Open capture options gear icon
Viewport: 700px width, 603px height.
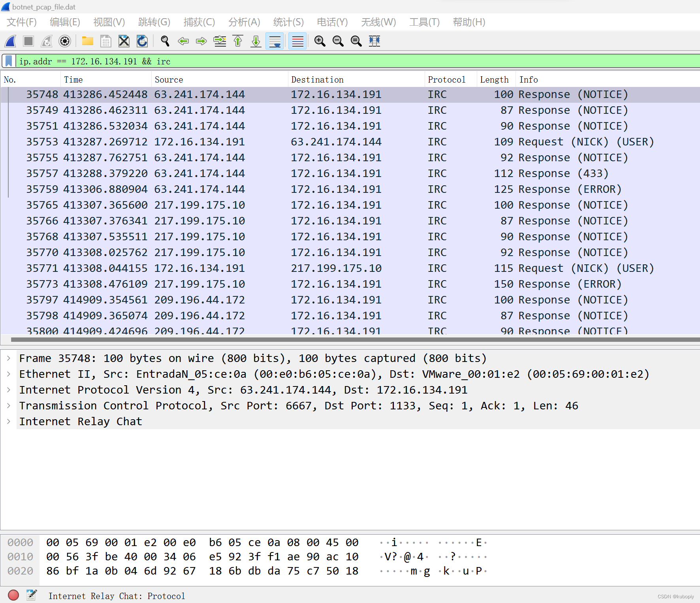click(x=65, y=41)
